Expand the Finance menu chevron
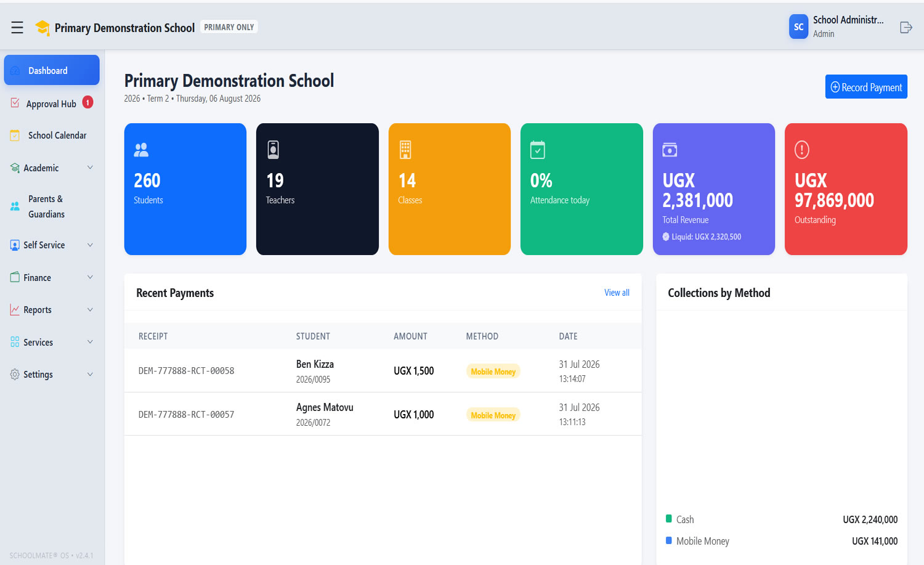 click(x=90, y=277)
